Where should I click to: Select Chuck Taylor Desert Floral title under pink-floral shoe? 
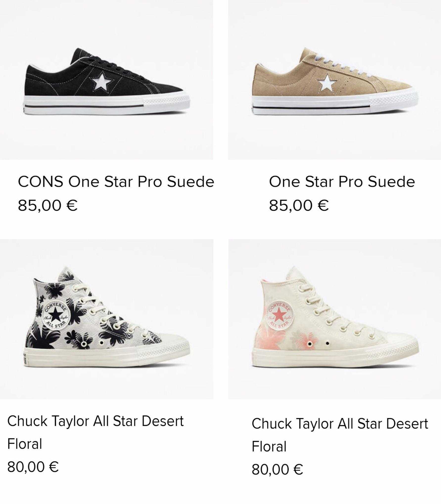340,435
